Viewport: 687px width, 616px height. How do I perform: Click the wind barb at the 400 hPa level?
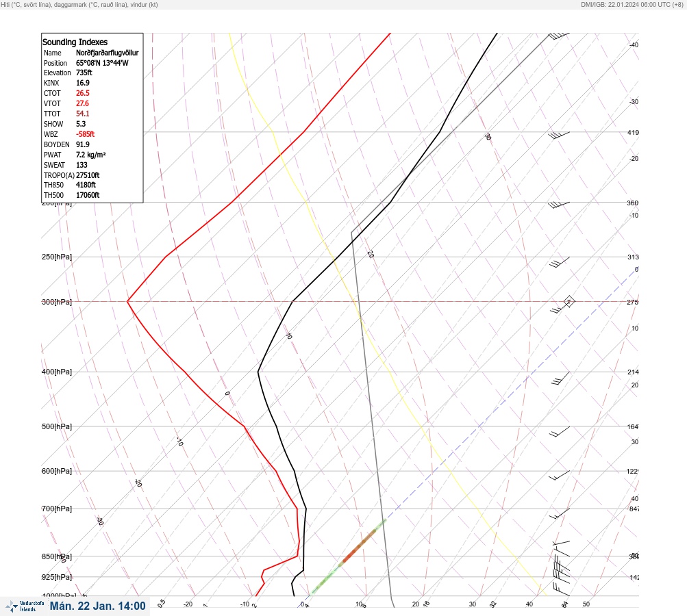click(560, 378)
